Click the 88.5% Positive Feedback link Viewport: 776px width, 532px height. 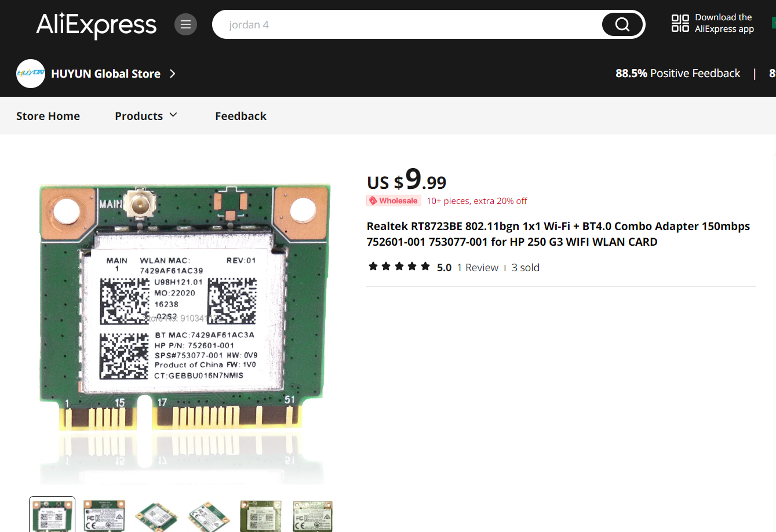coord(677,73)
